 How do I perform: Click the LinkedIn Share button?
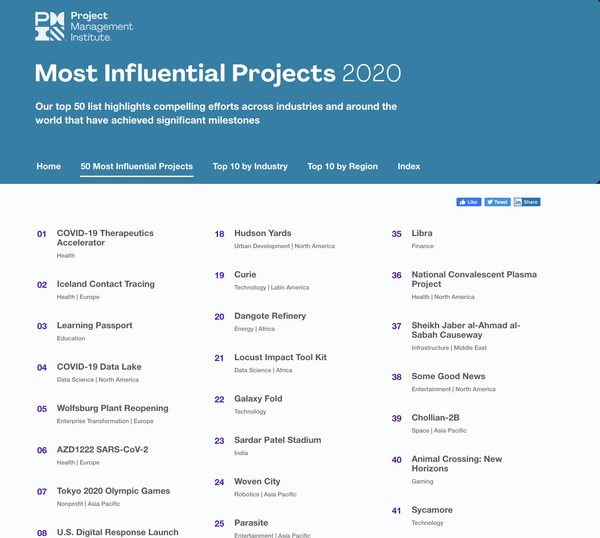[527, 202]
